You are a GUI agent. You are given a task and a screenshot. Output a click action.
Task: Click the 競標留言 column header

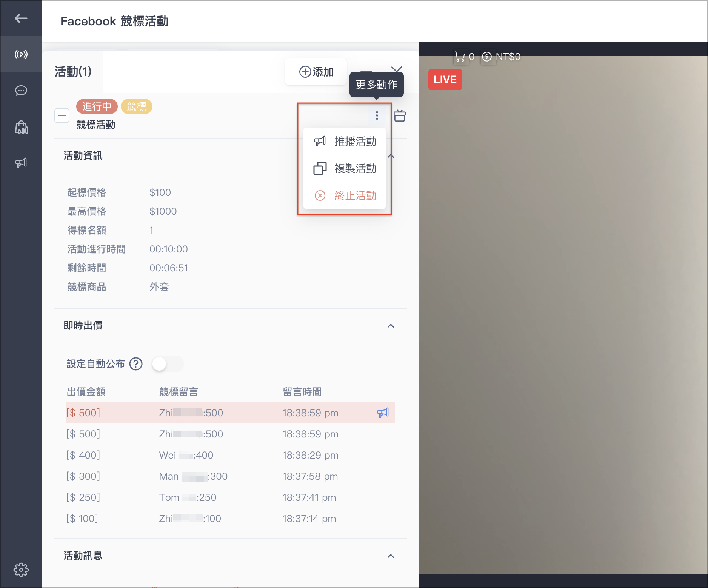179,392
